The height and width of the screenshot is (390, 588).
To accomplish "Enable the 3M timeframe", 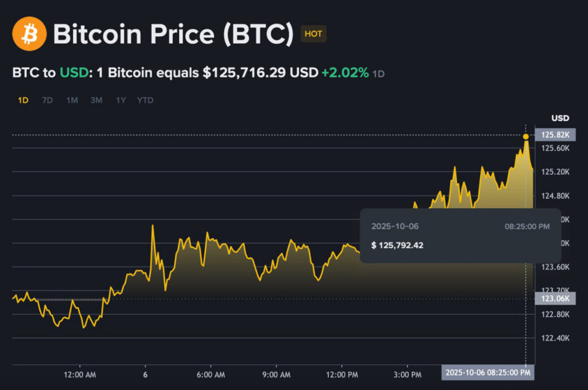I will point(96,100).
